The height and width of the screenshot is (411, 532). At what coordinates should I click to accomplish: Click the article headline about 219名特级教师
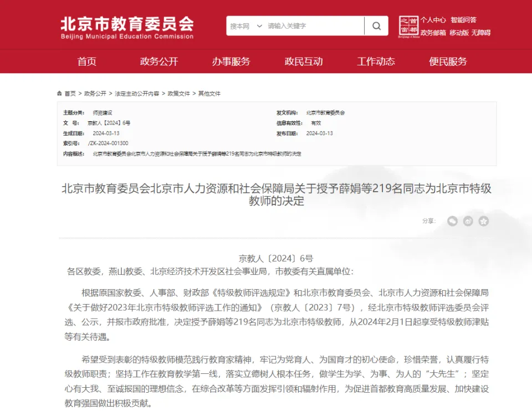276,194
